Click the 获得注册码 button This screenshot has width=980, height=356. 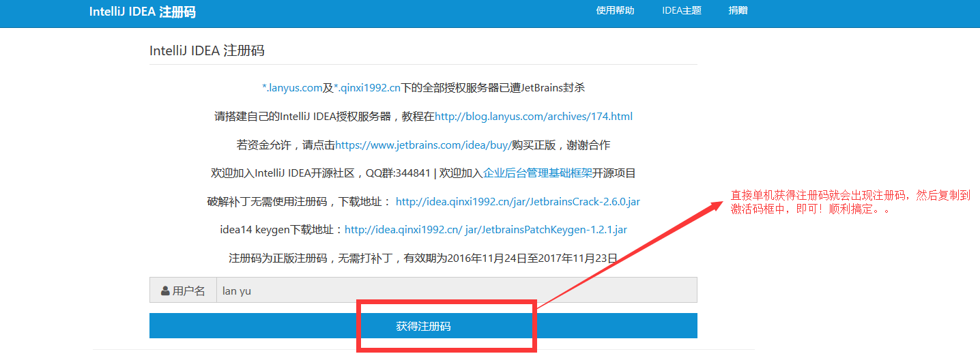coord(423,326)
